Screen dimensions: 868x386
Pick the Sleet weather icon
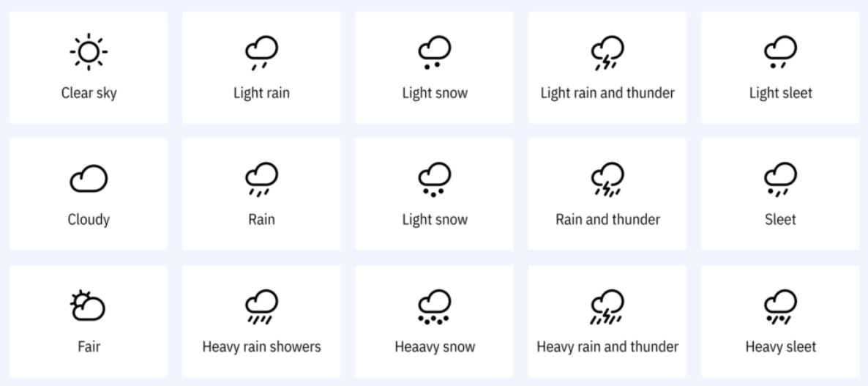coord(780,179)
